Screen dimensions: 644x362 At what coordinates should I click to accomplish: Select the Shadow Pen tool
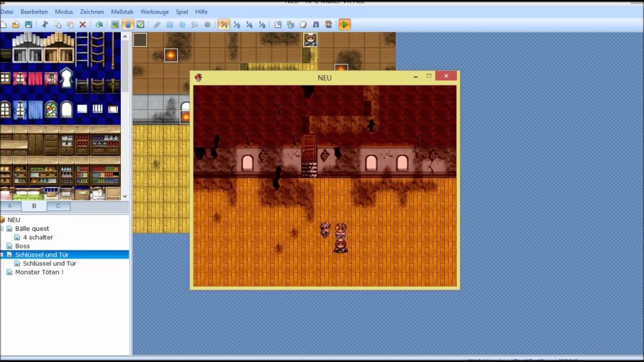click(x=207, y=24)
